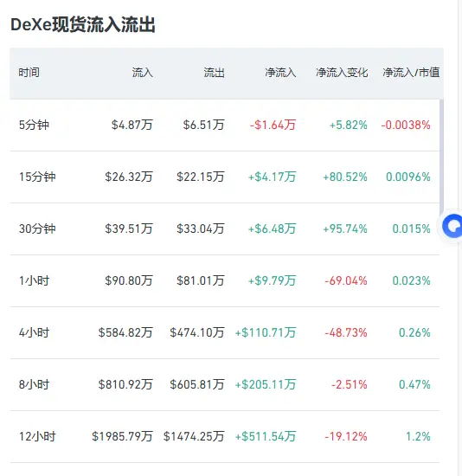
Task: Click ratio value 0.26%
Action: [x=414, y=332]
